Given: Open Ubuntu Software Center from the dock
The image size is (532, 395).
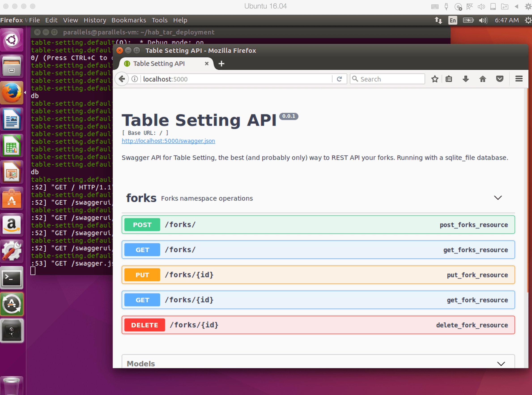Looking at the screenshot, I should pyautogui.click(x=12, y=198).
